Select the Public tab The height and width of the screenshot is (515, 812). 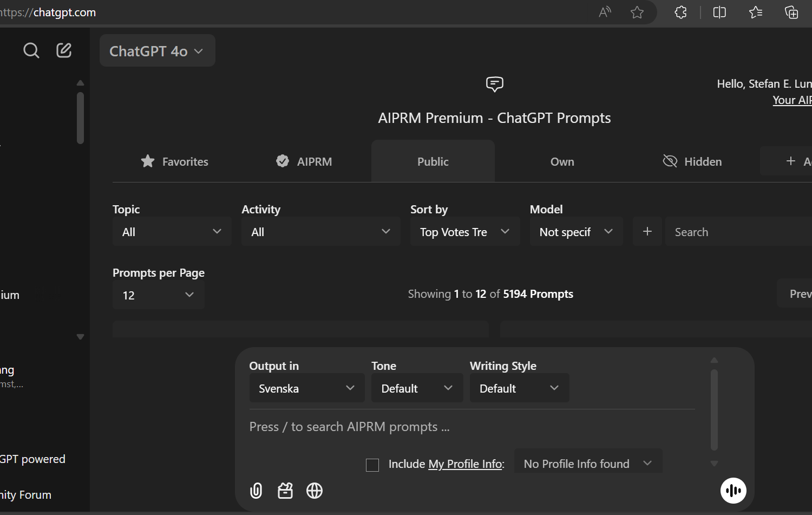[433, 161]
